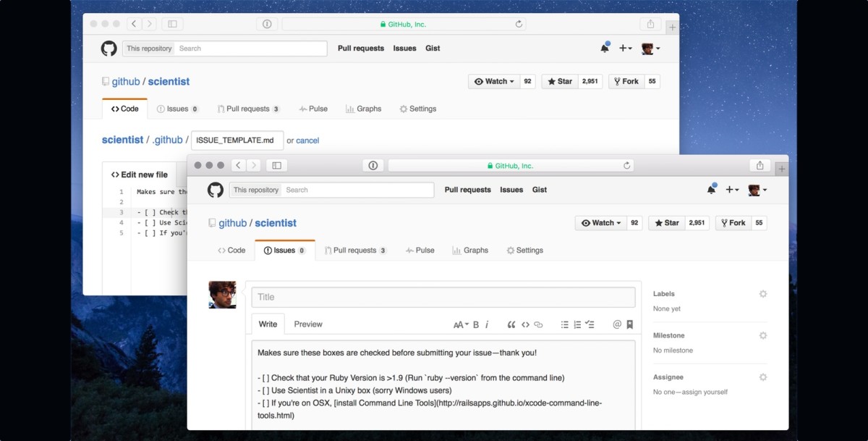Viewport: 868px width, 441px height.
Task: Open the Code tab in front window
Action: (x=231, y=251)
